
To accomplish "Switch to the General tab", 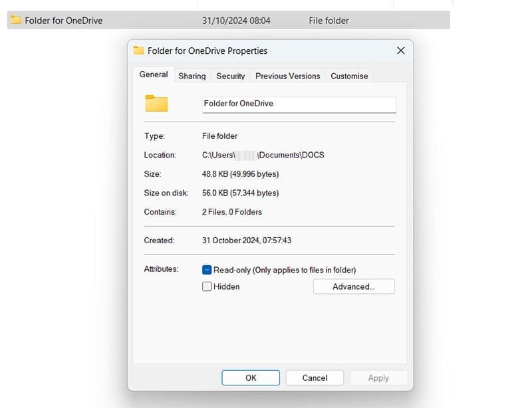I will click(x=154, y=74).
